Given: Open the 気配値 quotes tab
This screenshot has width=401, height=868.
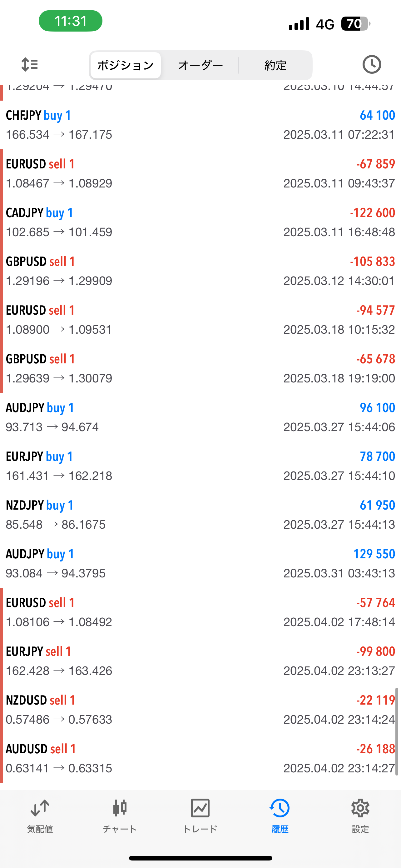Looking at the screenshot, I should pyautogui.click(x=40, y=816).
